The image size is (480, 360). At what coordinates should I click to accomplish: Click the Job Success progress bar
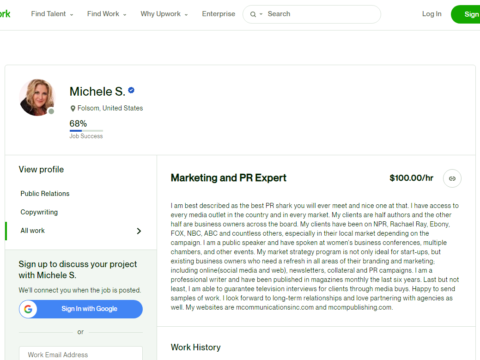click(x=86, y=131)
